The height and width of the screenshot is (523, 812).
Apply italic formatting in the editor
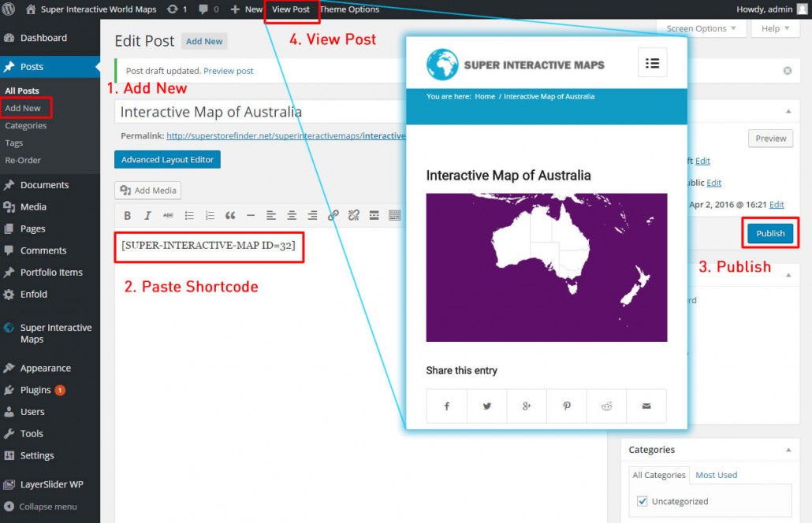coord(147,215)
